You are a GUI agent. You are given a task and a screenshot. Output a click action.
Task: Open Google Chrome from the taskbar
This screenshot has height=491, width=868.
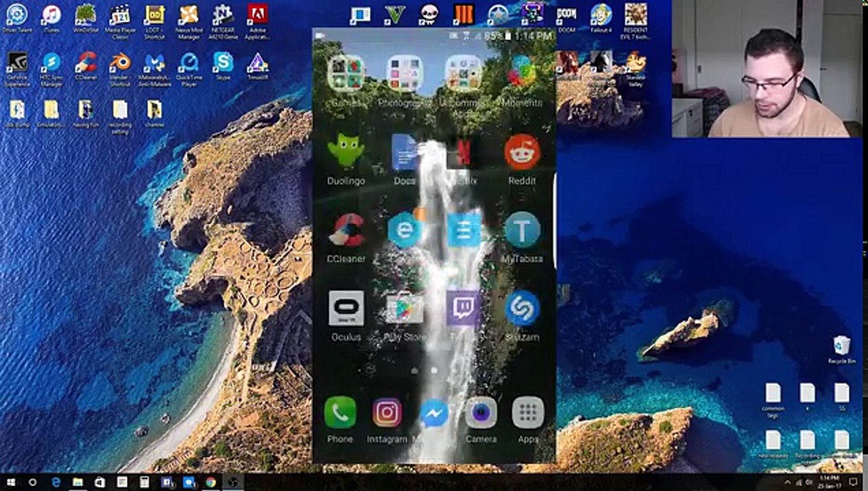pyautogui.click(x=210, y=482)
